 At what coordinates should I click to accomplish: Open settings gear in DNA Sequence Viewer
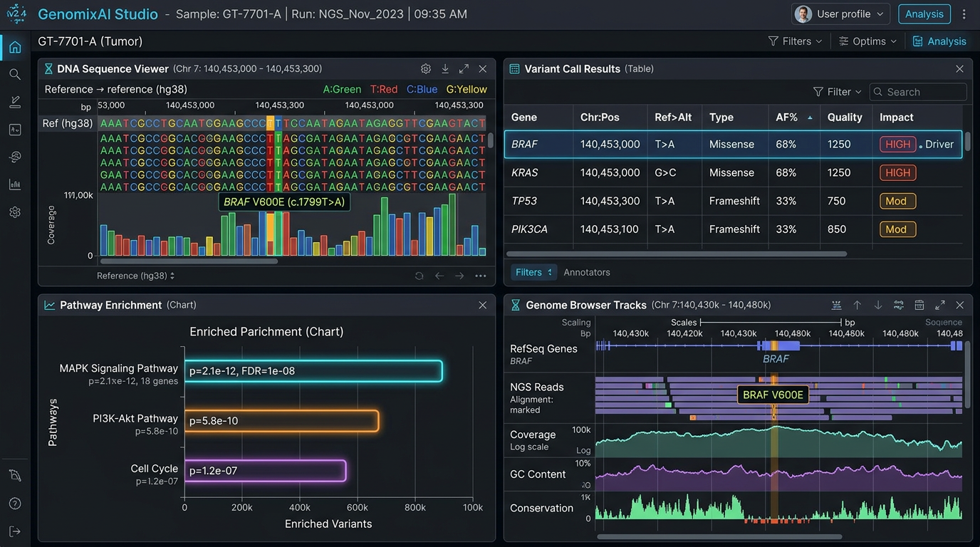(x=426, y=69)
